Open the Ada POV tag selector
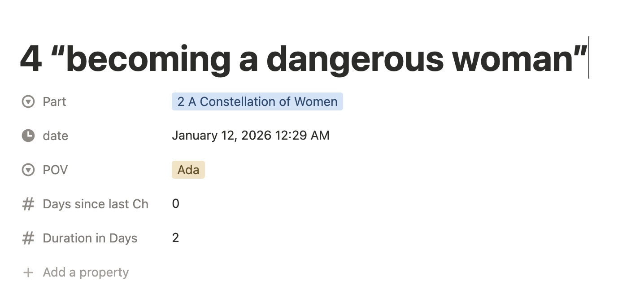The width and height of the screenshot is (644, 299). tap(188, 170)
